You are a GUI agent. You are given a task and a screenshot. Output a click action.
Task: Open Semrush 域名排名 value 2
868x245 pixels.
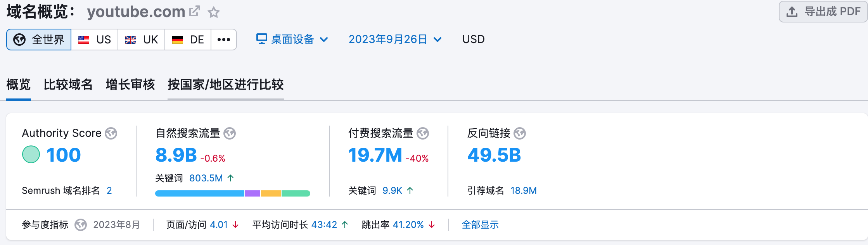point(109,190)
